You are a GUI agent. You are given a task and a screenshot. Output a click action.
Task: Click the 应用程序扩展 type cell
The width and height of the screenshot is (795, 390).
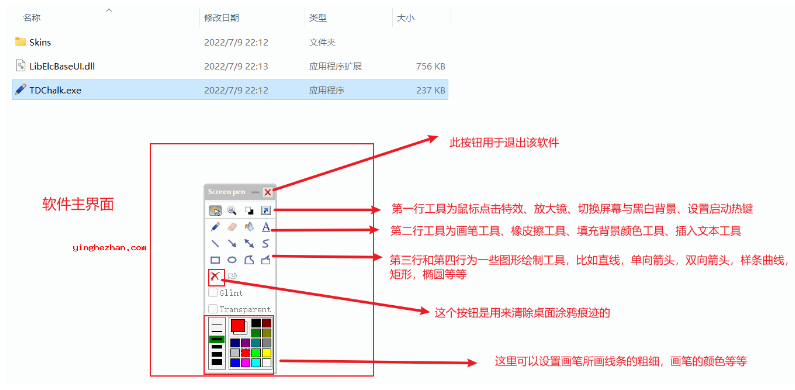click(335, 66)
